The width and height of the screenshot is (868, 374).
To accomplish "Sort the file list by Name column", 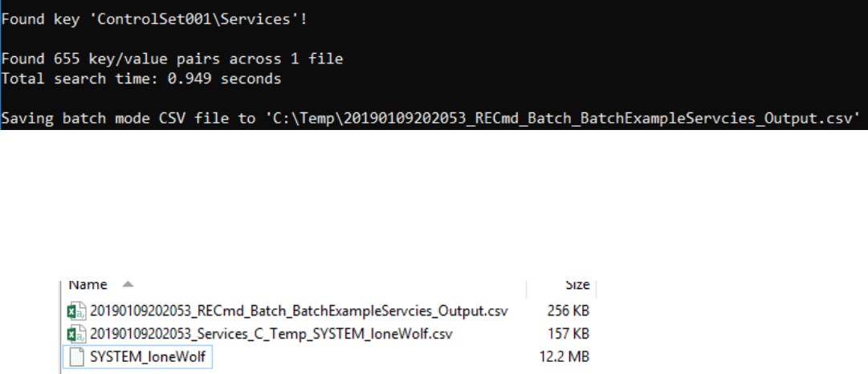I will [x=88, y=285].
